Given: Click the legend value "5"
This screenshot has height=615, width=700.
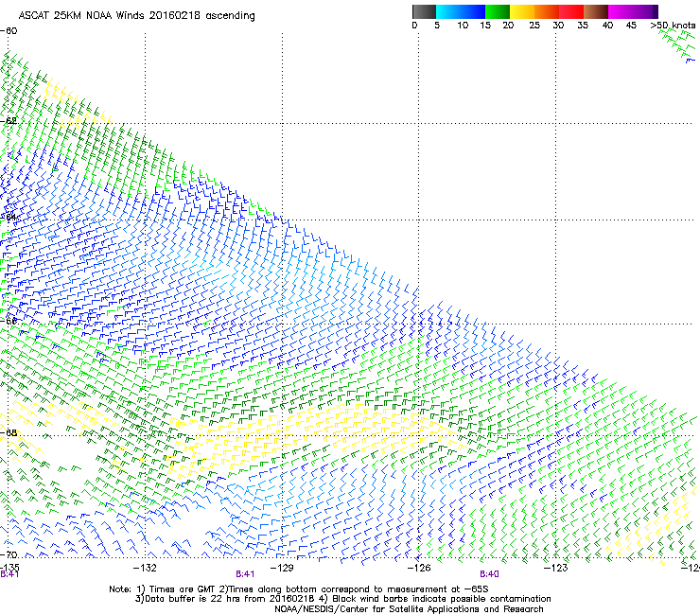Looking at the screenshot, I should [x=437, y=26].
